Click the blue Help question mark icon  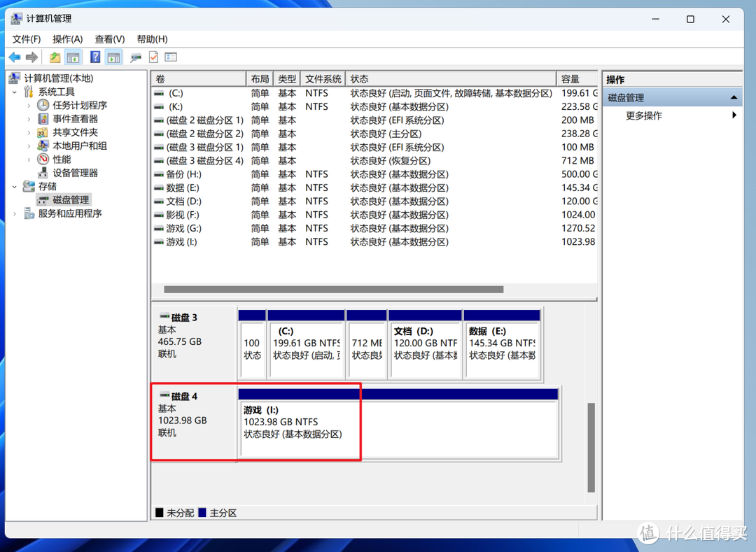tap(95, 57)
